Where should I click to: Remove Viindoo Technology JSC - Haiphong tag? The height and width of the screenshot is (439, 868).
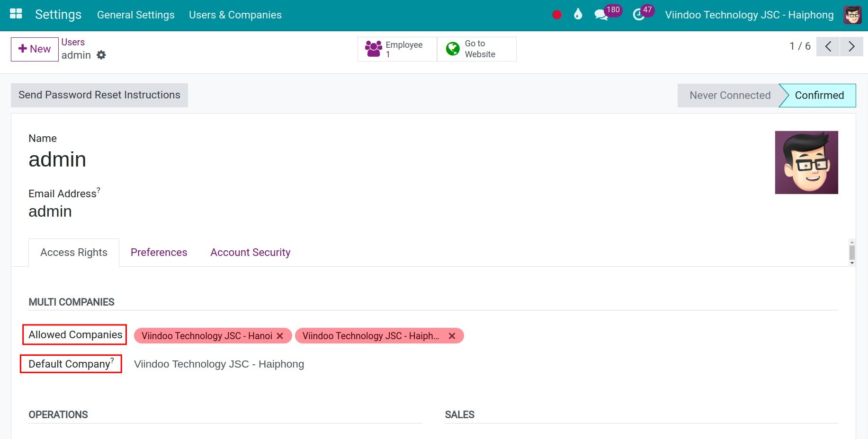452,336
